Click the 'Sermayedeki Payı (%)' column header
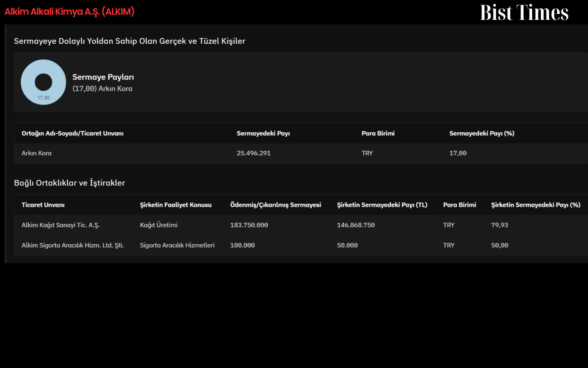This screenshot has height=368, width=588. (482, 134)
